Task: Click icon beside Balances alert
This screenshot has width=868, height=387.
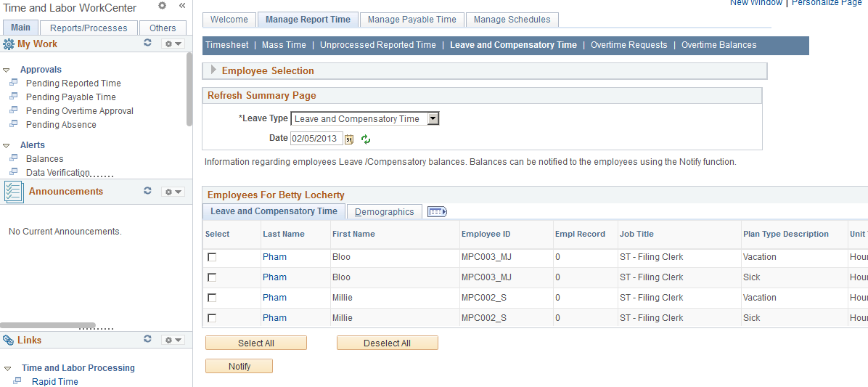Action: (x=14, y=158)
